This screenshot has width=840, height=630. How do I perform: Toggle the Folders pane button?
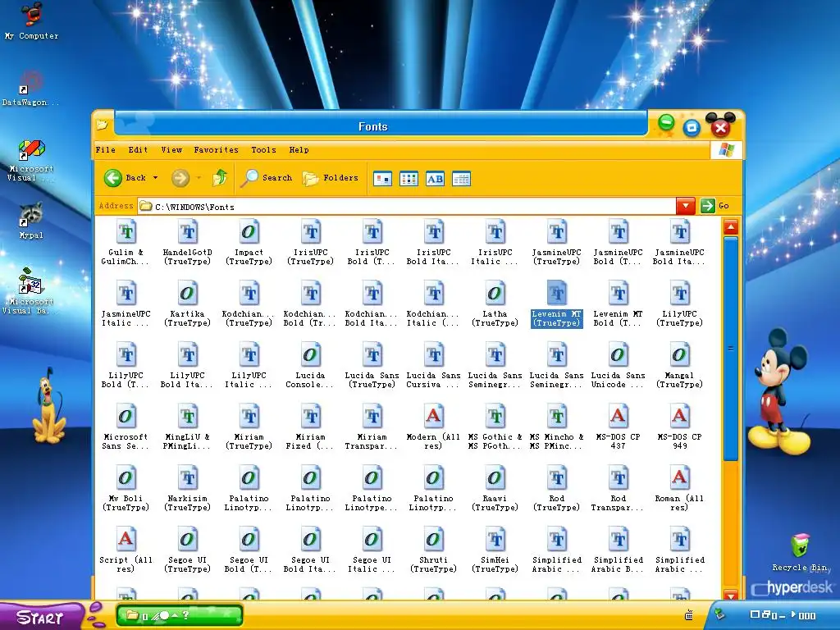[330, 178]
